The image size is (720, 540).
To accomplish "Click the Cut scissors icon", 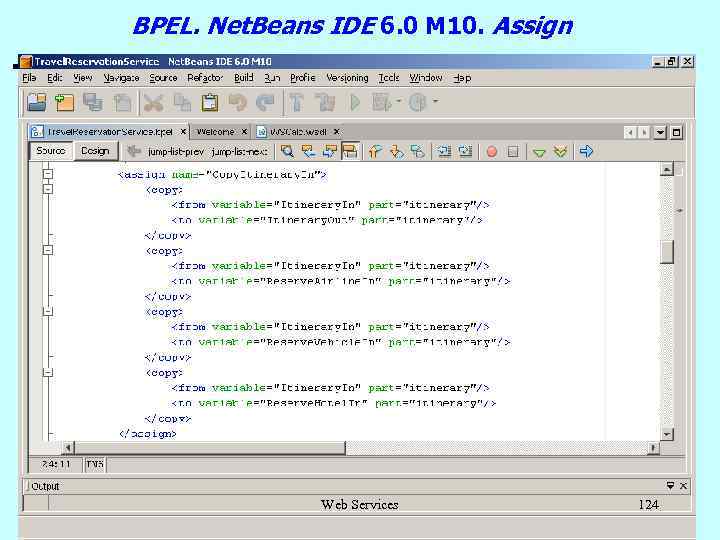I will point(153,102).
